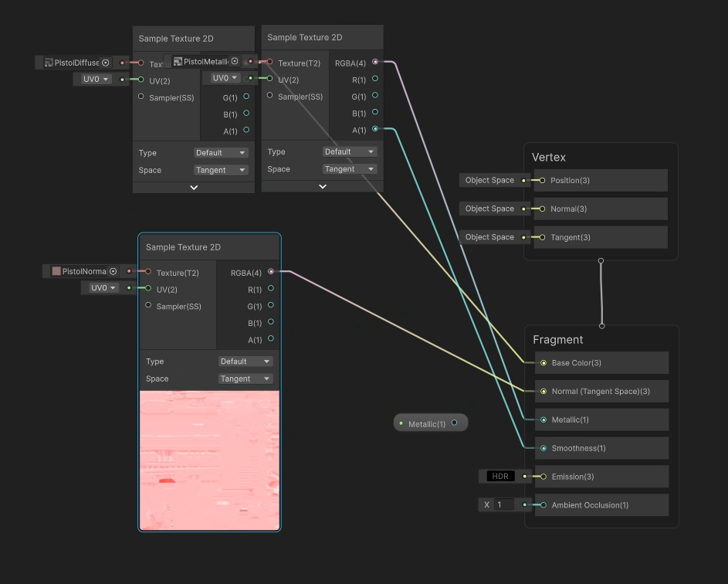728x584 pixels.
Task: Select the PistolMetallic Sample Texture 2D title
Action: [x=305, y=37]
